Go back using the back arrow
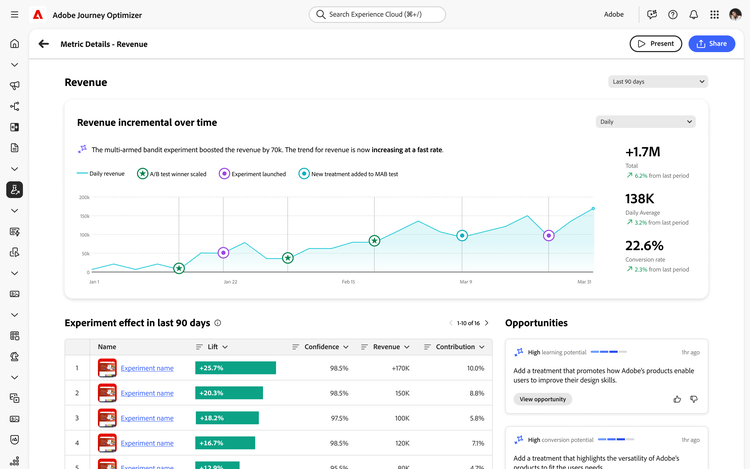Screen dimensions: 750x469 tap(43, 44)
